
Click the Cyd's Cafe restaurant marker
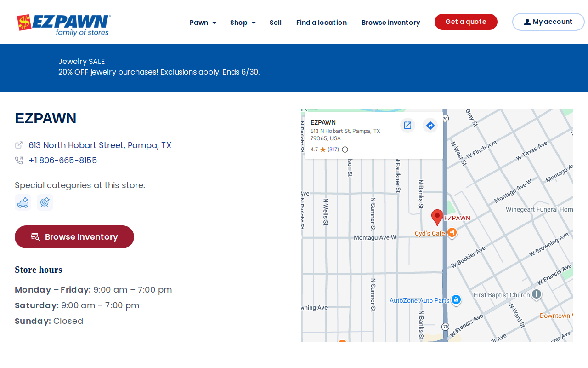pyautogui.click(x=452, y=233)
